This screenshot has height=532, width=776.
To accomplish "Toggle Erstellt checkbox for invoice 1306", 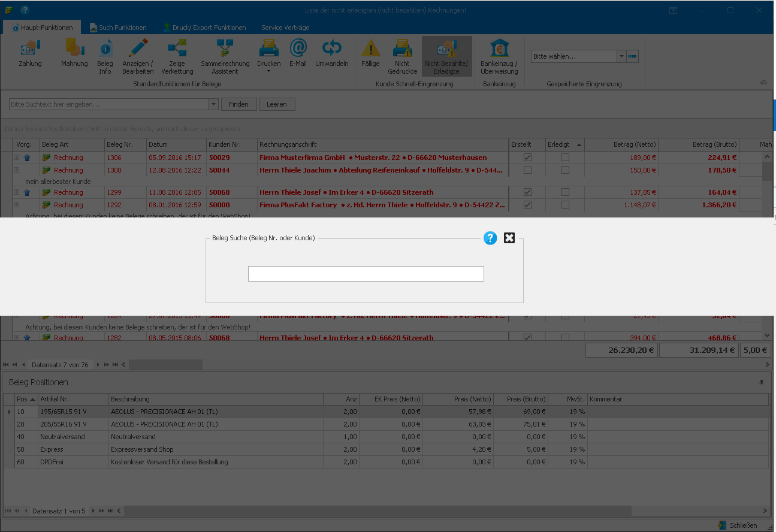I will (527, 158).
